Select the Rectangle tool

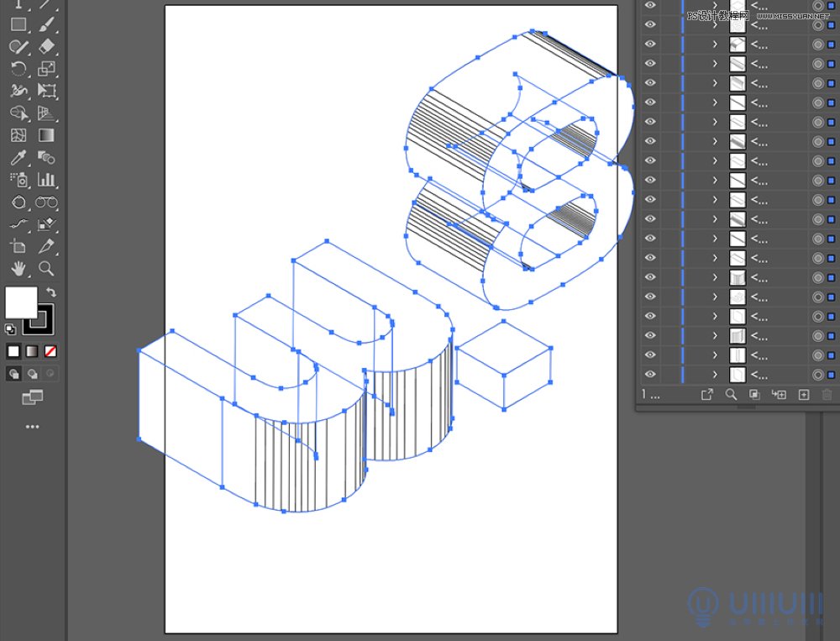coord(18,24)
